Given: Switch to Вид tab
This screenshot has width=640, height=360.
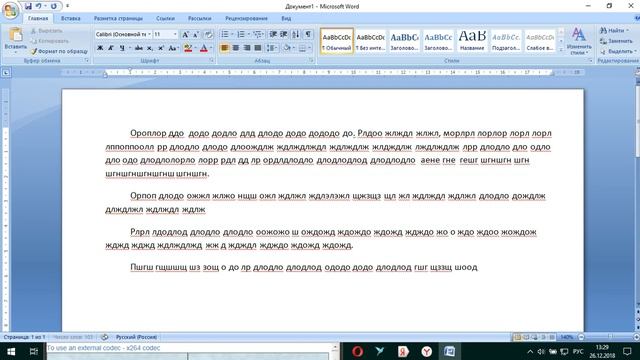Looking at the screenshot, I should (286, 18).
